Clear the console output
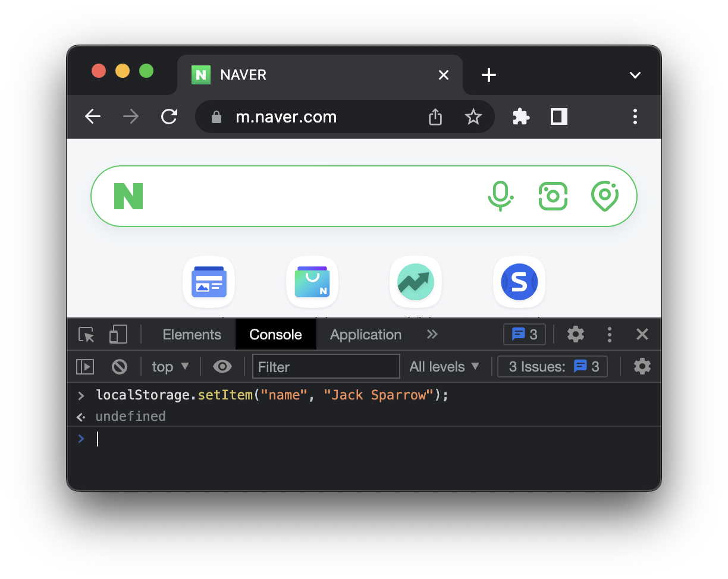The image size is (728, 579). click(x=120, y=367)
